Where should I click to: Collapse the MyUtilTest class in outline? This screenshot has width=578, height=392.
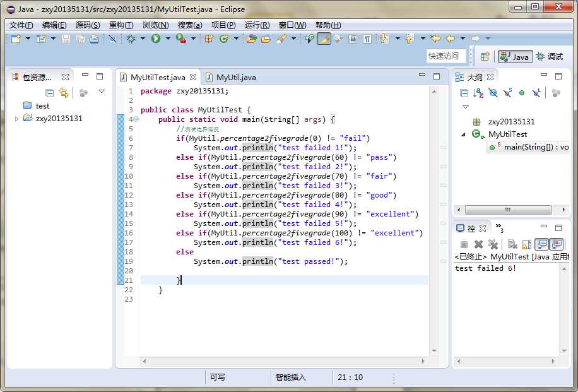pos(464,134)
